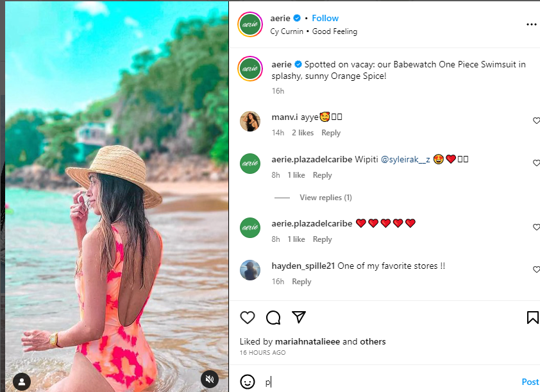Unmute the video audio
540x392 pixels.
click(x=209, y=379)
